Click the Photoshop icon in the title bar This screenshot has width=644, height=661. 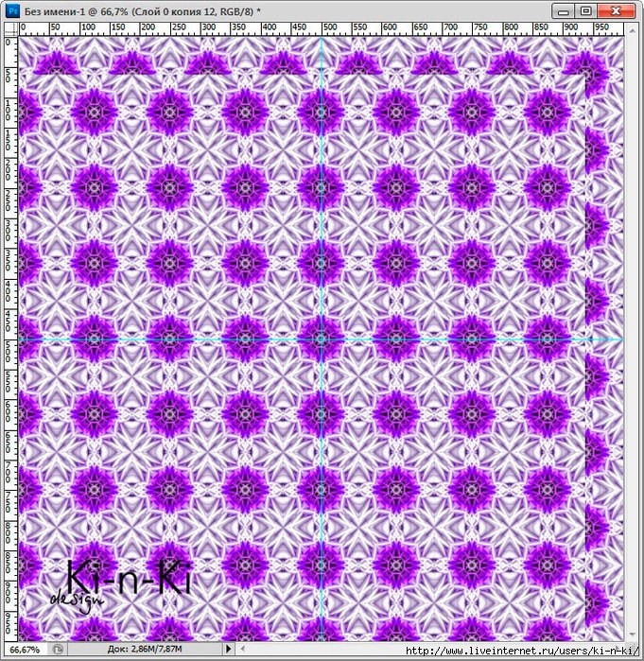(x=13, y=11)
